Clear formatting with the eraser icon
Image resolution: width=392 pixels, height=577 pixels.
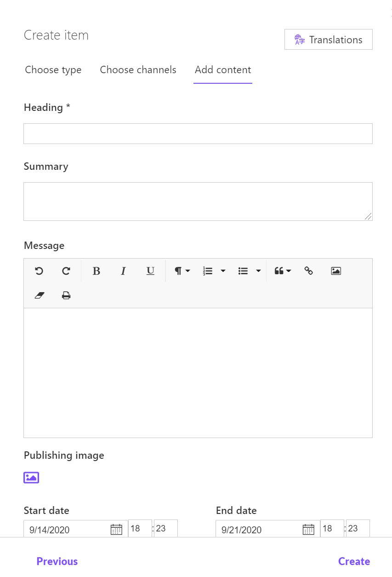(x=39, y=295)
